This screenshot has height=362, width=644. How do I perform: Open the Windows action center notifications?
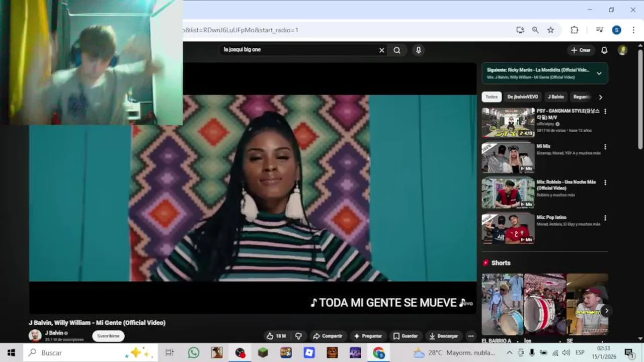point(629,353)
